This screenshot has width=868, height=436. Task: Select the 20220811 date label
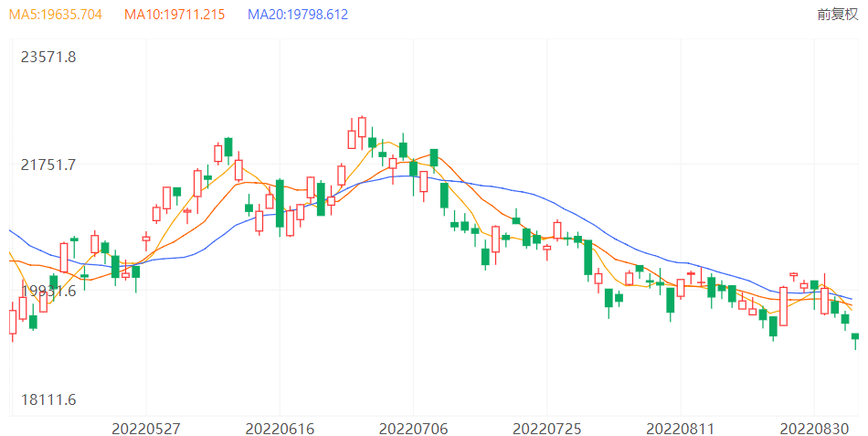pyautogui.click(x=681, y=429)
